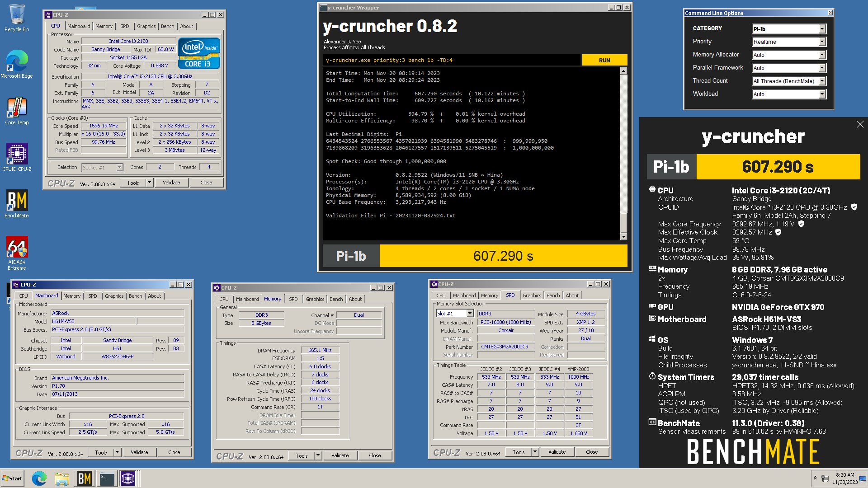Open the AIDA64 Extreme desktop icon

(x=17, y=253)
